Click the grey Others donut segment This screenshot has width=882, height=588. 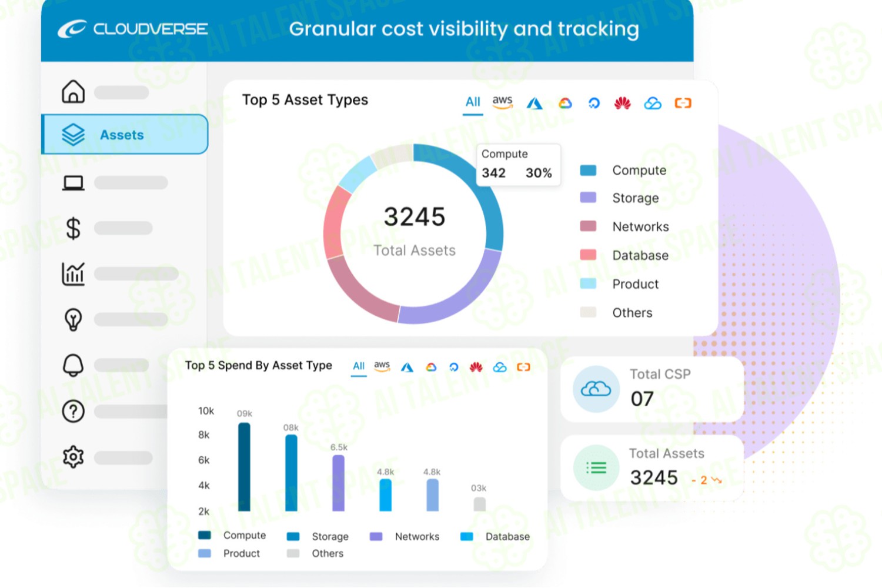pyautogui.click(x=392, y=155)
